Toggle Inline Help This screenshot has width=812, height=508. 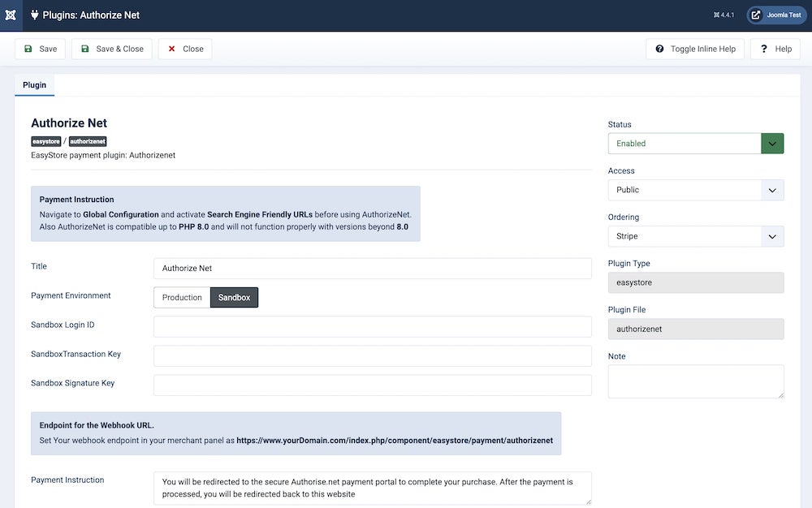pos(695,49)
